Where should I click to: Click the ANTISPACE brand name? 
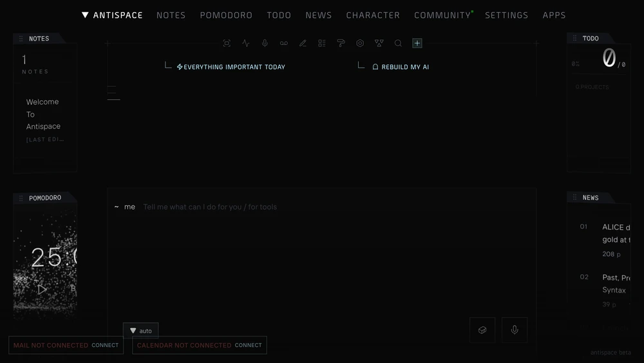[x=118, y=15]
